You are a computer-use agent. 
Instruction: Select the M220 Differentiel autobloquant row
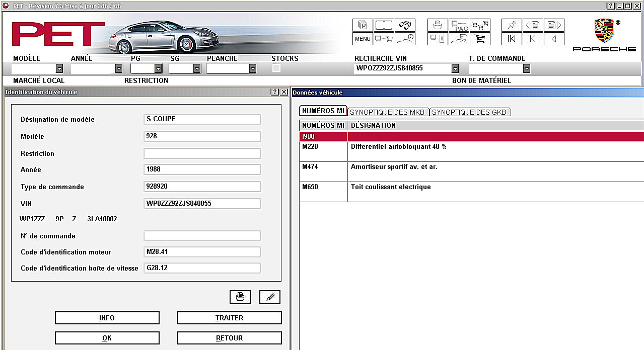(x=471, y=151)
